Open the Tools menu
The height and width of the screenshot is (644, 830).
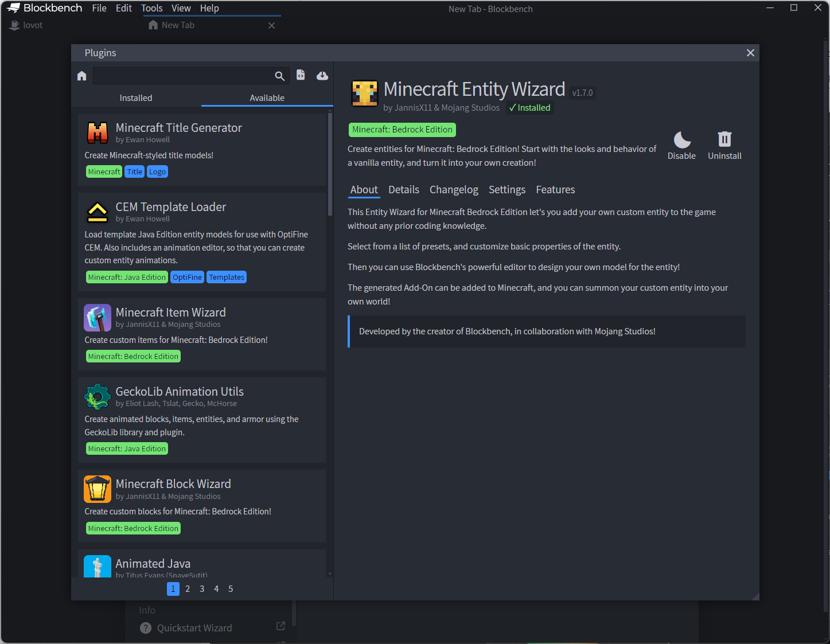[151, 8]
